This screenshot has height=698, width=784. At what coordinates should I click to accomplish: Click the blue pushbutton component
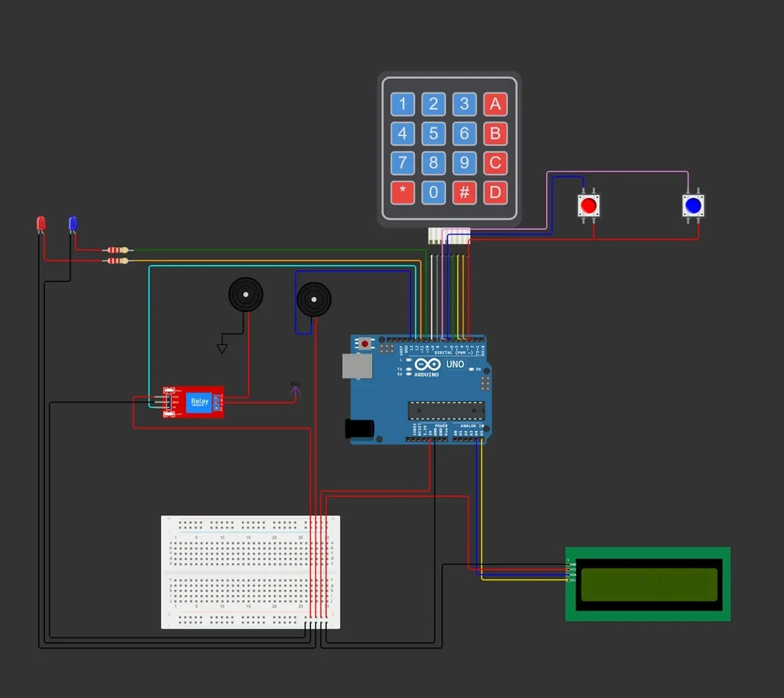pyautogui.click(x=693, y=205)
